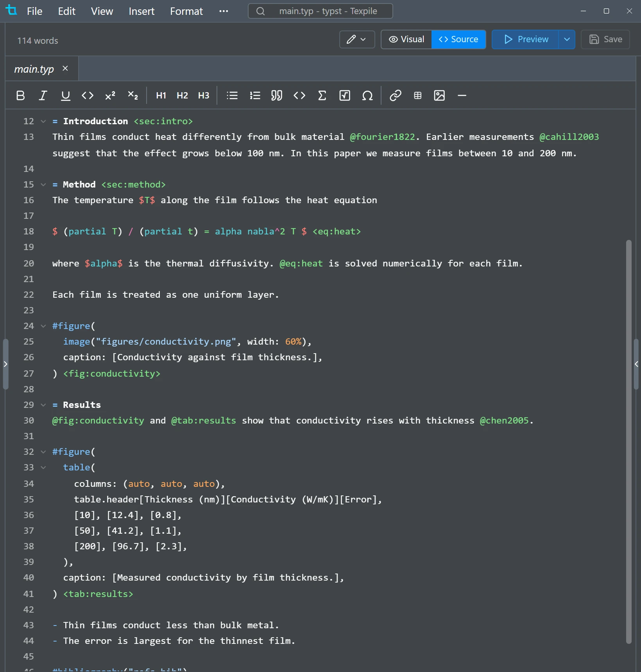Open the Edit menu
The image size is (641, 672).
[x=67, y=11]
